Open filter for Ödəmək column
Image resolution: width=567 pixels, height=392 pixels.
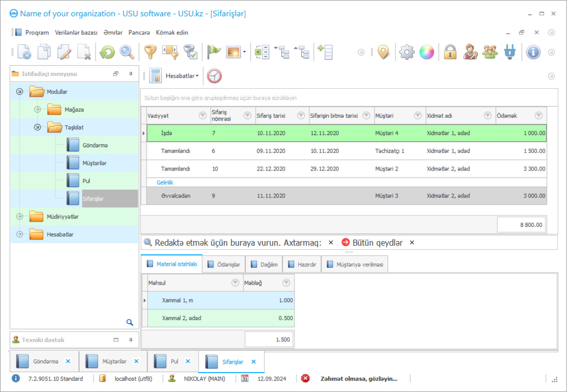(x=538, y=115)
